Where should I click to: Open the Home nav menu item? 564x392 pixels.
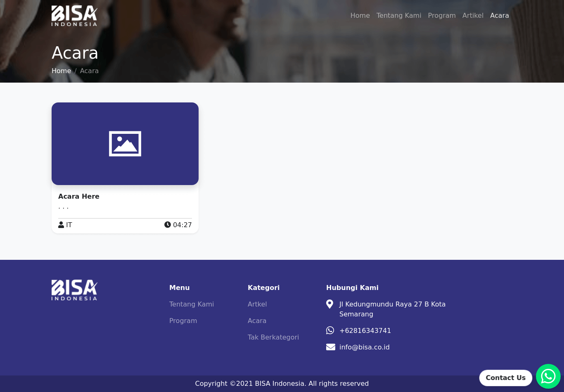(x=360, y=15)
